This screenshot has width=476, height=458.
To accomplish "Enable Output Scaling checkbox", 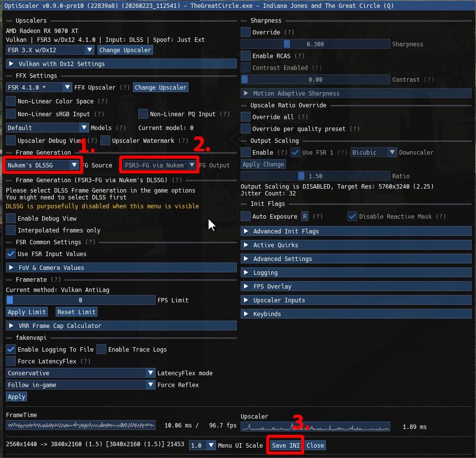I will (x=246, y=153).
